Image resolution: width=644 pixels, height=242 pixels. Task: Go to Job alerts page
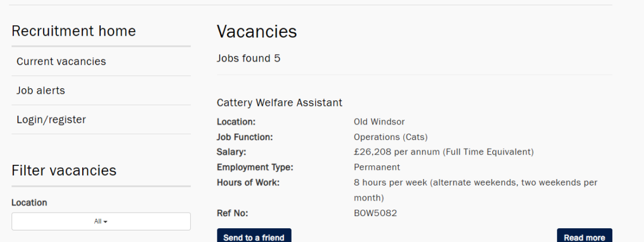[41, 91]
